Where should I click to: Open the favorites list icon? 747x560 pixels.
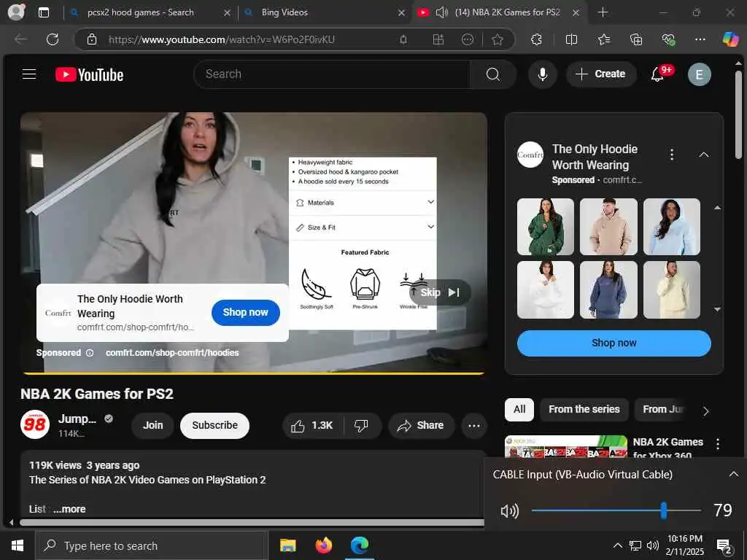tap(604, 39)
